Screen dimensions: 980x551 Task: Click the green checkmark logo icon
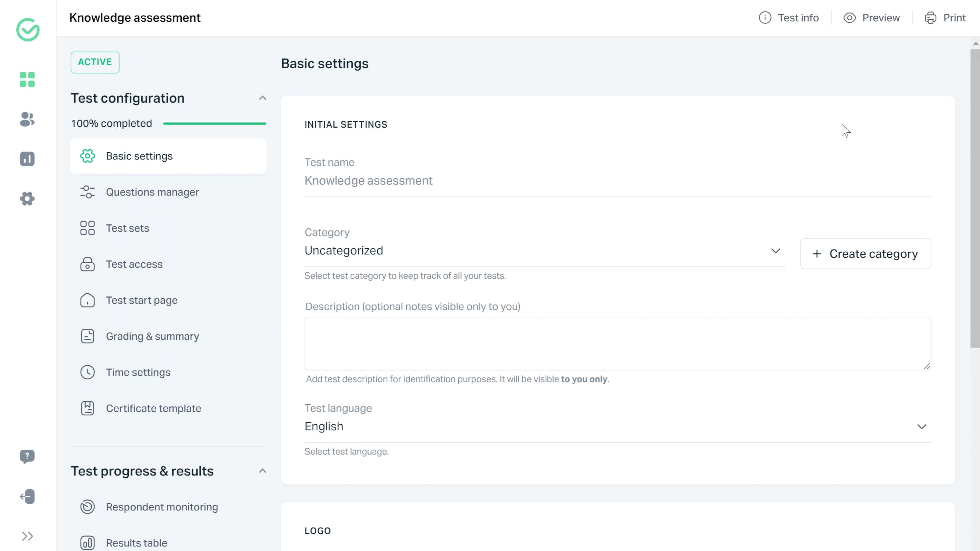28,30
